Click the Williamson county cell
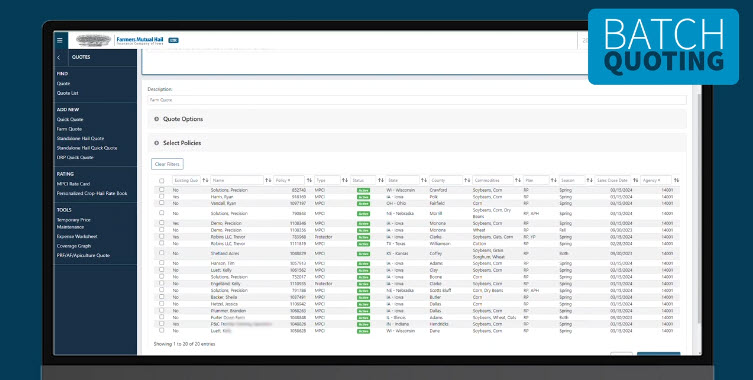The image size is (753, 380). [440, 244]
